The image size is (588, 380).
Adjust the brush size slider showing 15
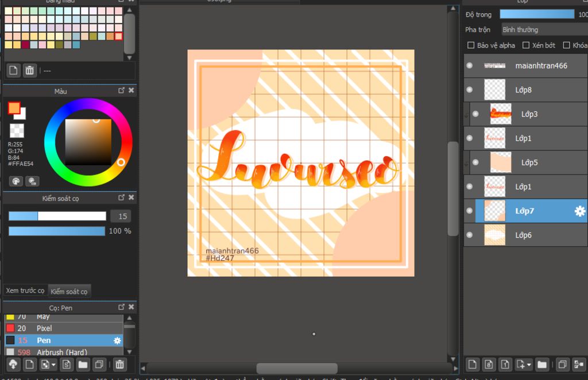pos(57,216)
